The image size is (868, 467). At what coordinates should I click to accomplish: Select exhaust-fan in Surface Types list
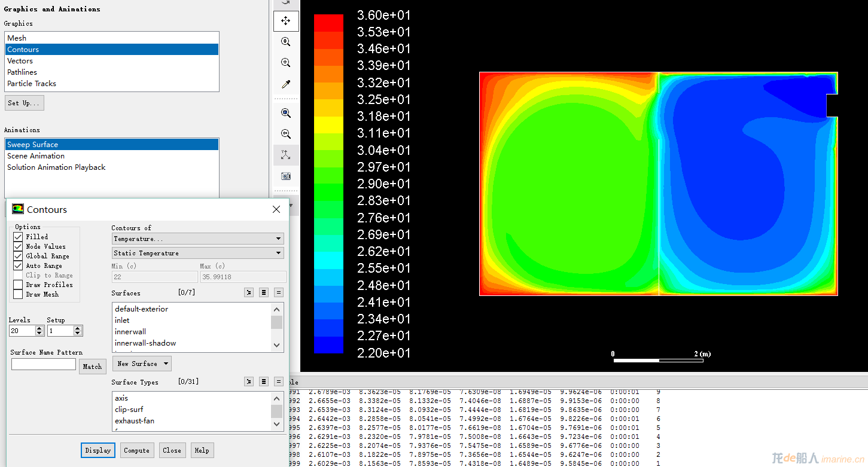tap(191, 421)
